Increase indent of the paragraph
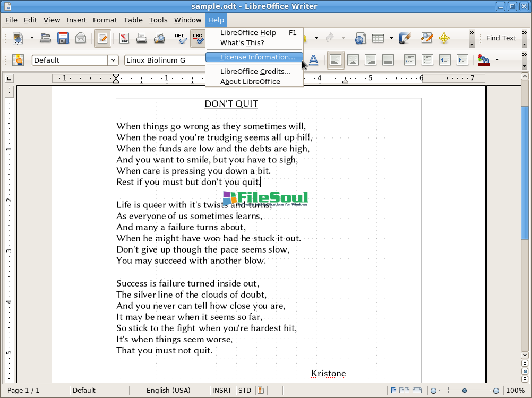This screenshot has height=398, width=532. (462, 60)
